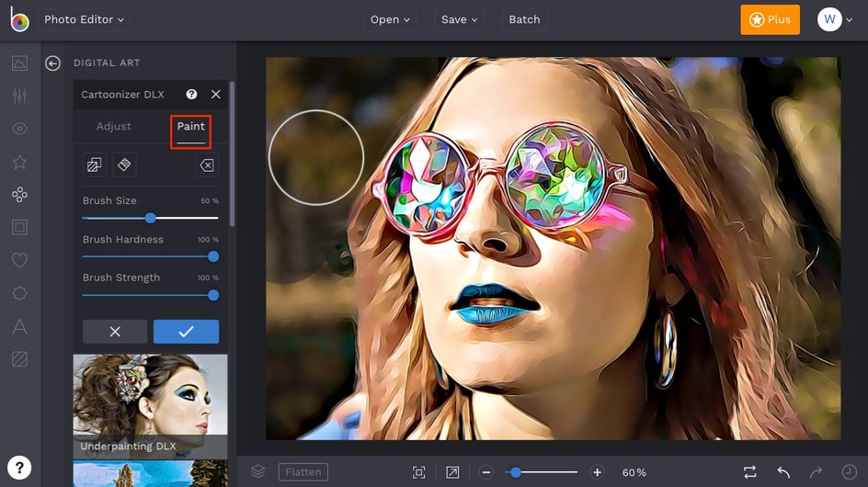Open the Frames tool in sidebar
This screenshot has width=868, height=487.
(x=19, y=227)
